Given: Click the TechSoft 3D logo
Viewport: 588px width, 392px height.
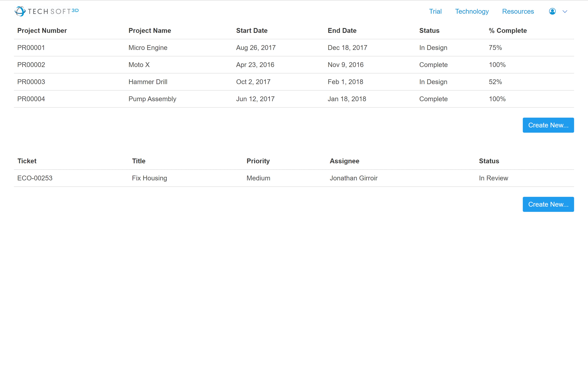Looking at the screenshot, I should 47,11.
